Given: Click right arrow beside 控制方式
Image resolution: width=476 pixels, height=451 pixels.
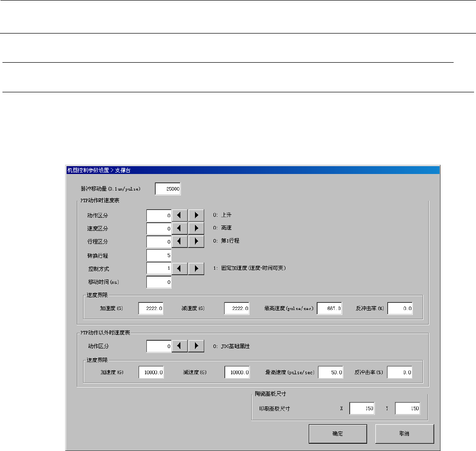Looking at the screenshot, I should click(196, 269).
